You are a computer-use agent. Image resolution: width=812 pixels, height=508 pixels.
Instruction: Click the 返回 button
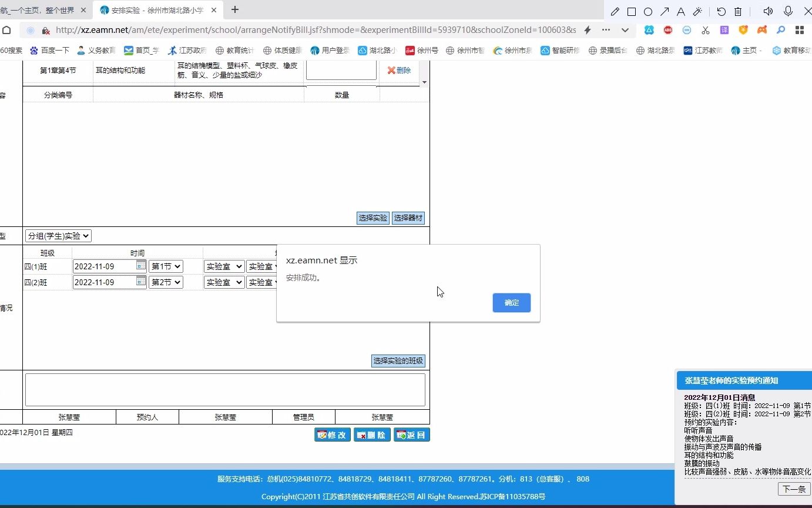click(x=412, y=435)
